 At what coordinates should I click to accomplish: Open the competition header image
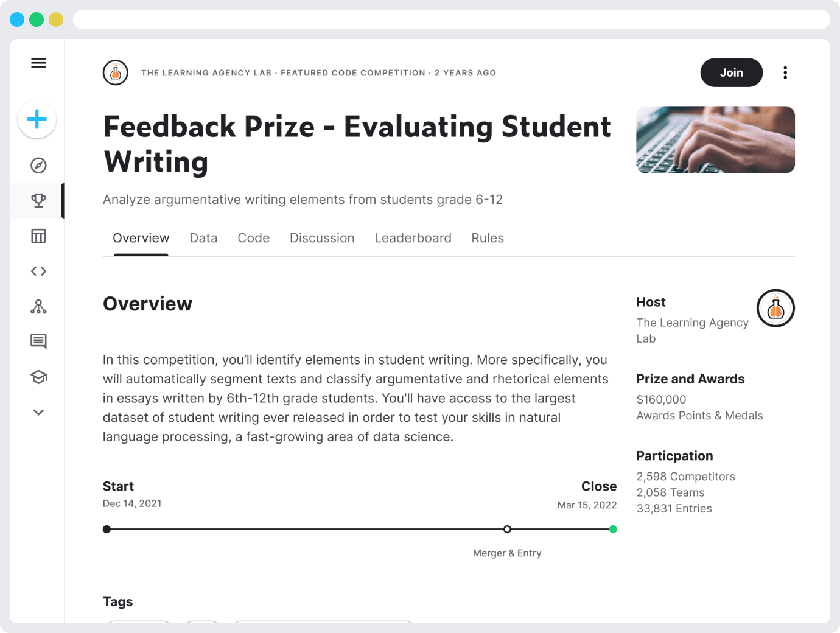(715, 140)
